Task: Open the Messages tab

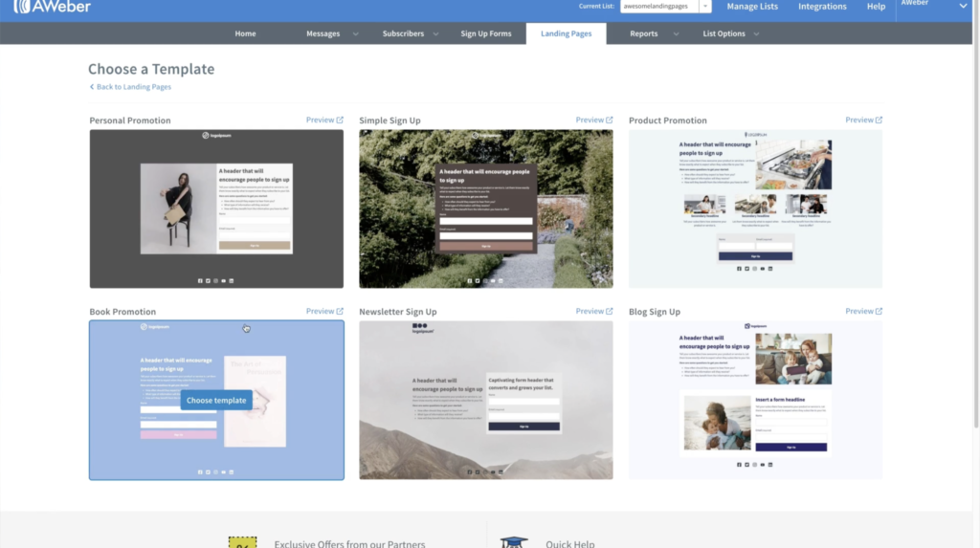Action: point(323,33)
